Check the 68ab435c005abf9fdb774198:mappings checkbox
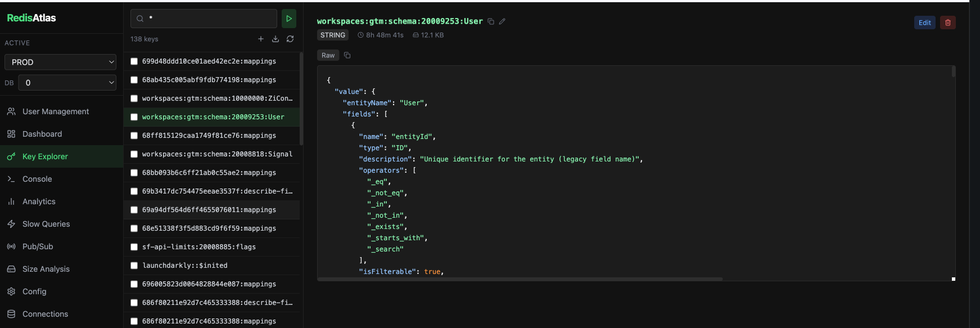The width and height of the screenshot is (980, 328). click(x=134, y=80)
